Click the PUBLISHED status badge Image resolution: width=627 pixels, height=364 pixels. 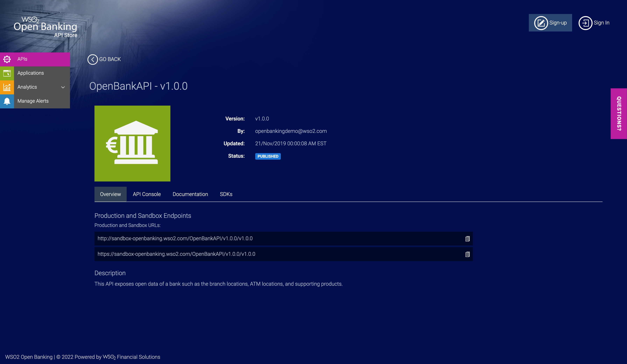[268, 156]
